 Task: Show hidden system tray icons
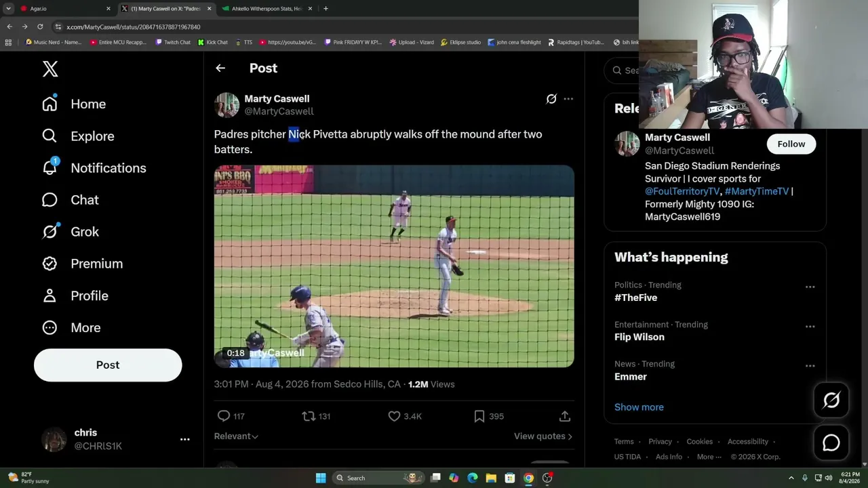click(791, 478)
